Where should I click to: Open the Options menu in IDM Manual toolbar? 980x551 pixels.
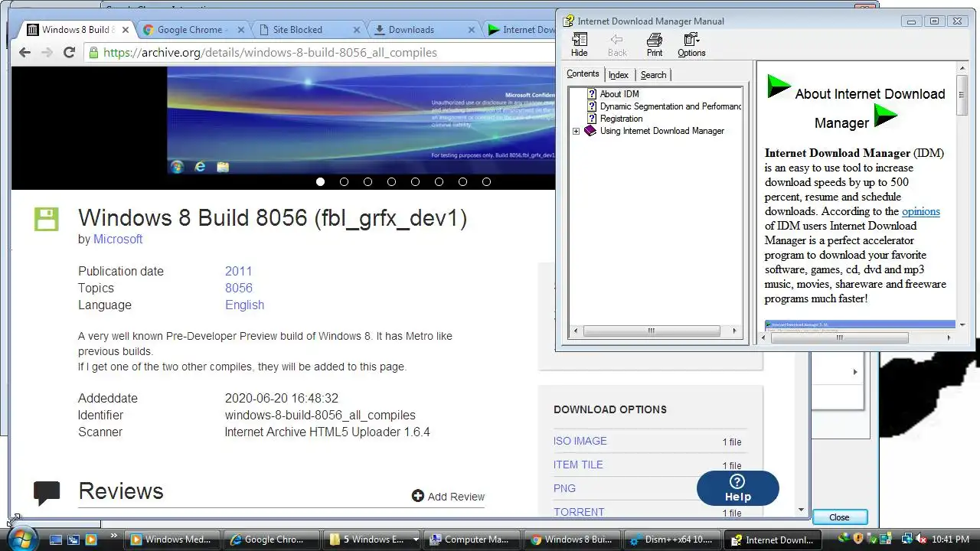(691, 45)
